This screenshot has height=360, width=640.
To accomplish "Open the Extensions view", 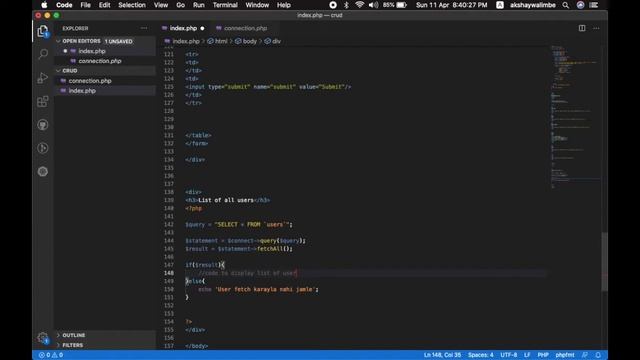I will coord(43,101).
